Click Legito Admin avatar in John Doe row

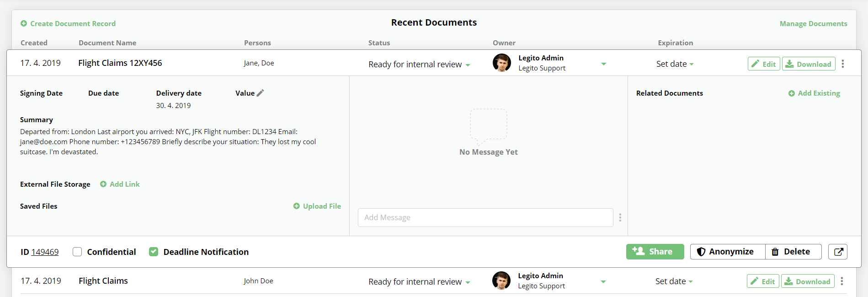click(501, 281)
